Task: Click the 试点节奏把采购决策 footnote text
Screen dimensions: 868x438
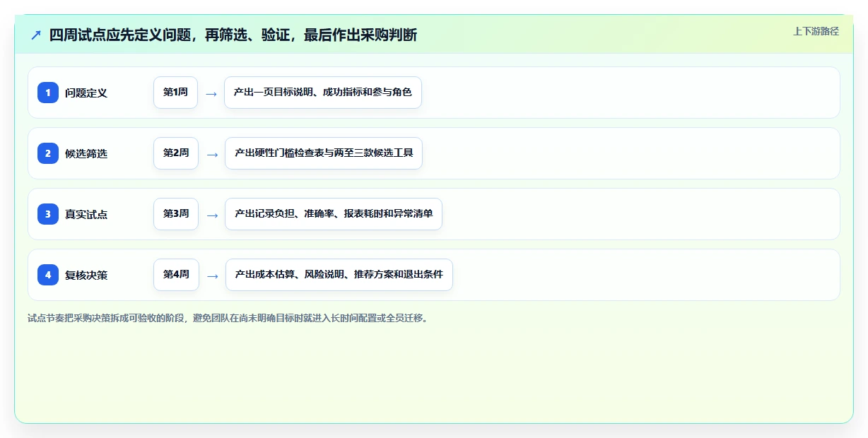Action: pos(228,318)
